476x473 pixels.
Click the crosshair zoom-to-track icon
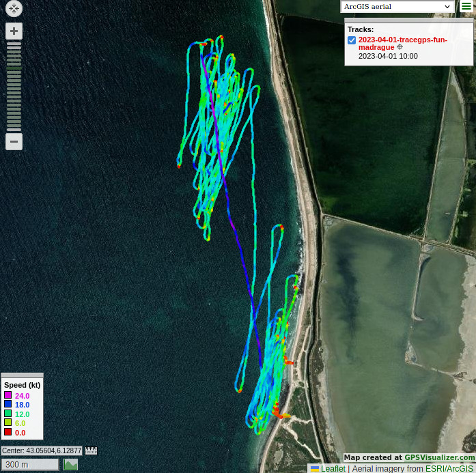point(400,48)
